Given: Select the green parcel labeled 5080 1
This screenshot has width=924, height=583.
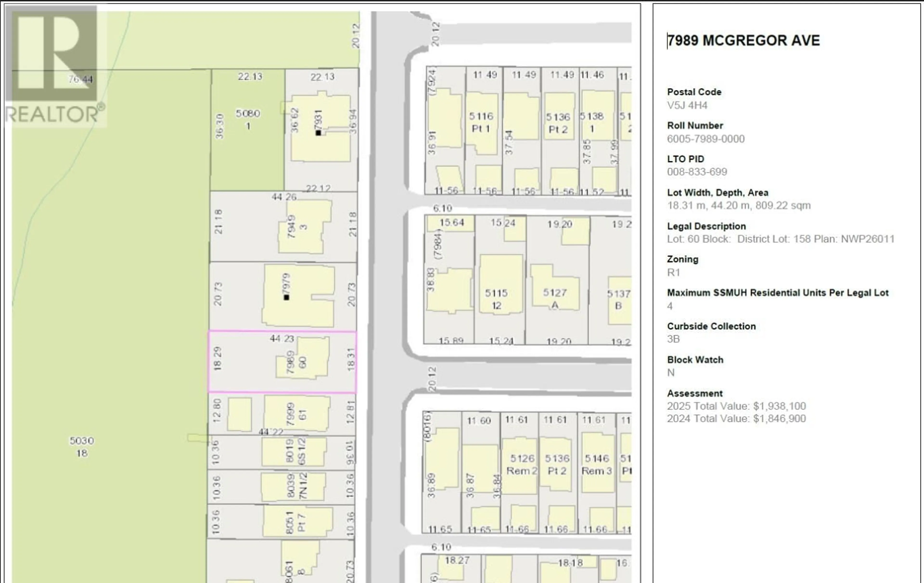Looking at the screenshot, I should [248, 130].
